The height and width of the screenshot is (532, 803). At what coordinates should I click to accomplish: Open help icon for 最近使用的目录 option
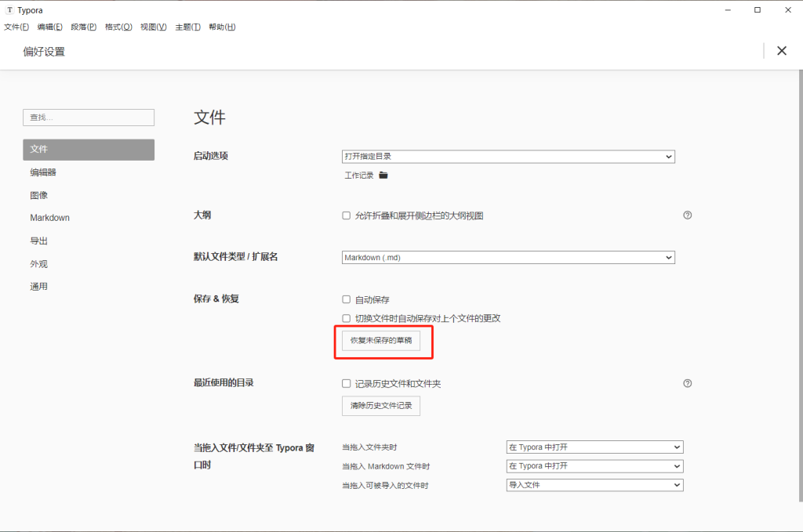(x=687, y=384)
